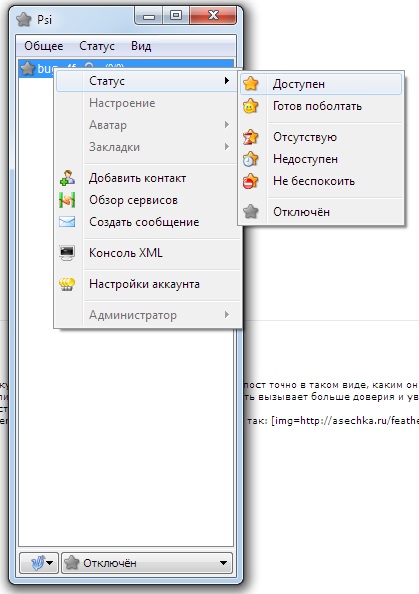Viewport: 419px width, 594px height.
Task: Open the Отключён status dropdown at bottom
Action: (x=147, y=563)
